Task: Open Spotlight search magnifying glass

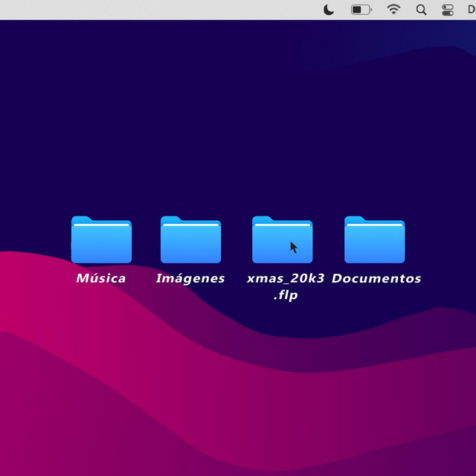Action: click(421, 10)
